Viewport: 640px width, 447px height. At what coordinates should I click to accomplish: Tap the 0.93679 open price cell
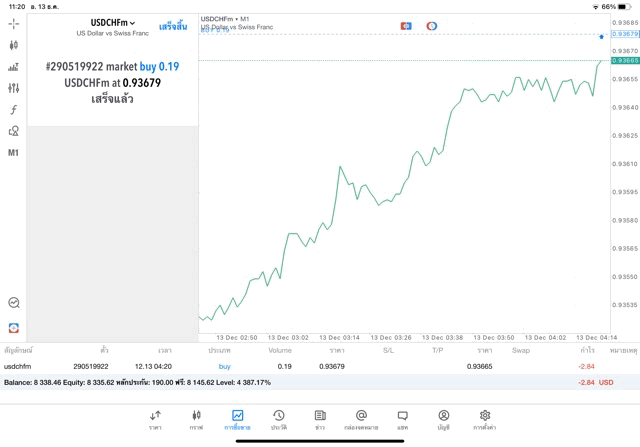[x=332, y=367]
